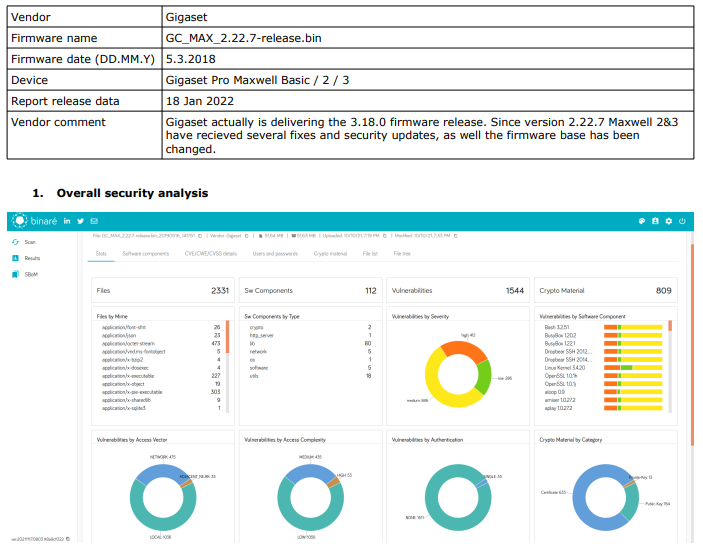Select the orange high severity donut segment
This screenshot has height=549, width=703.
point(463,350)
